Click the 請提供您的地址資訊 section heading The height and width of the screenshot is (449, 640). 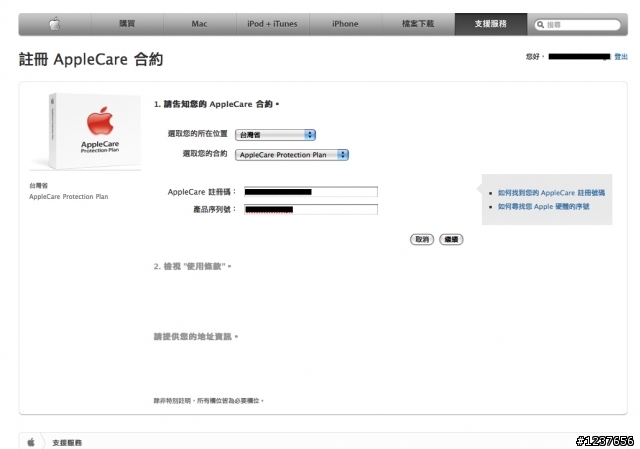click(x=196, y=337)
